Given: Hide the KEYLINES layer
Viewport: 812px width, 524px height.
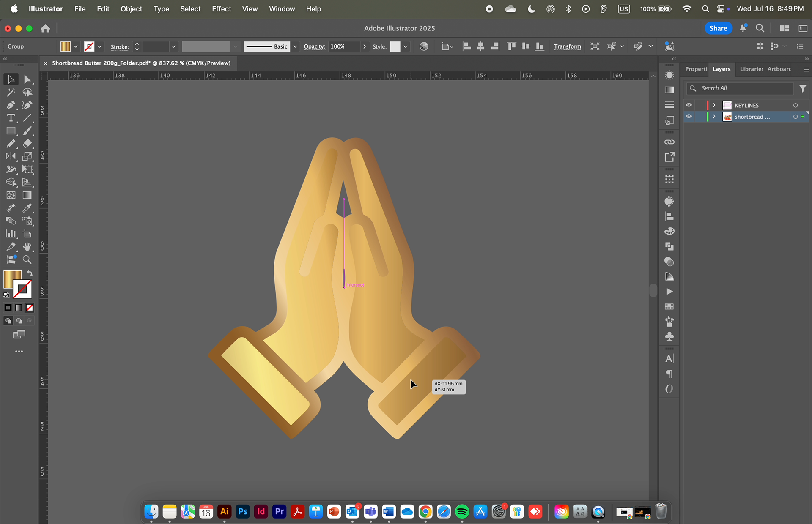Looking at the screenshot, I should tap(689, 105).
